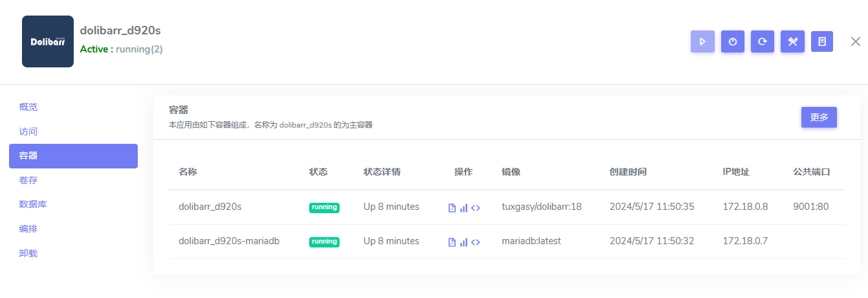This screenshot has height=298, width=868.
Task: Close the app details panel
Action: [855, 41]
